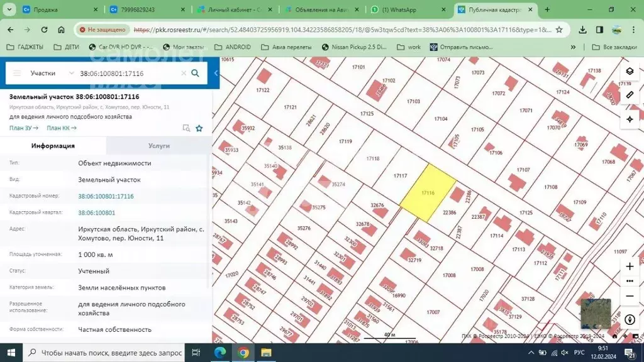This screenshot has width=644, height=362.
Task: Open the notification center icon
Action: (x=630, y=353)
